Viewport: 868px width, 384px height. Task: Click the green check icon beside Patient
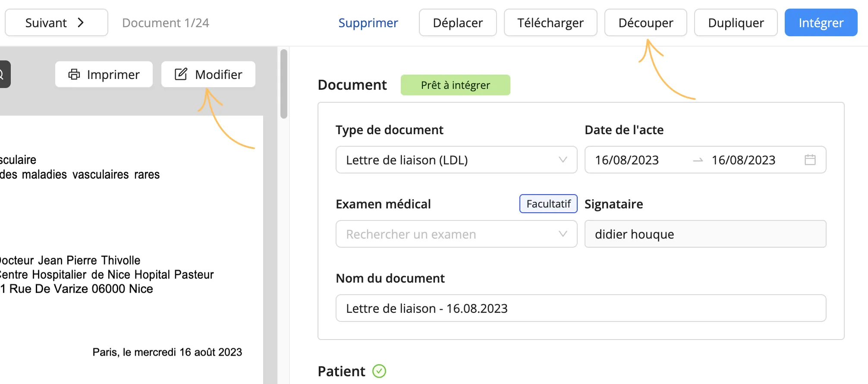tap(379, 371)
